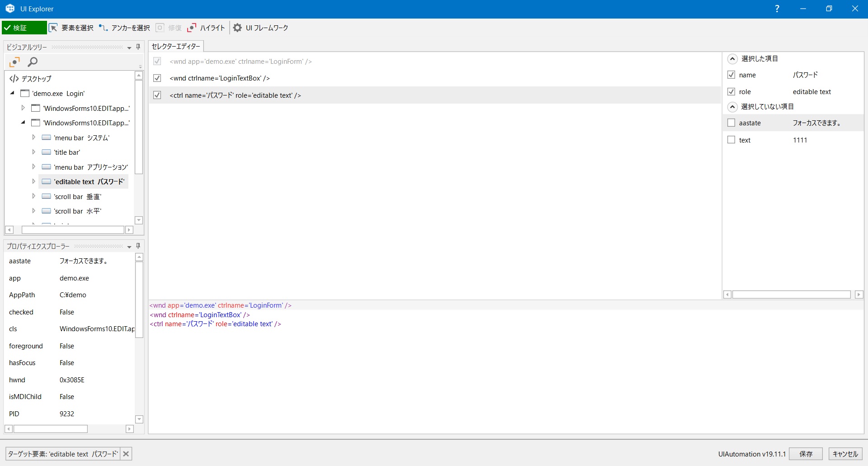Click visual tree horizontal scroll left arrow
Screen dimensions: 868x466
(x=9, y=230)
